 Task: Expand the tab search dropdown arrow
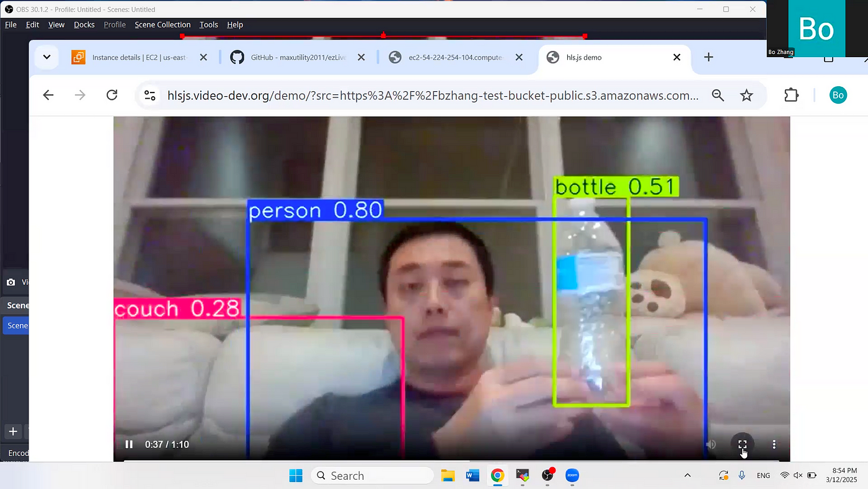tap(46, 57)
